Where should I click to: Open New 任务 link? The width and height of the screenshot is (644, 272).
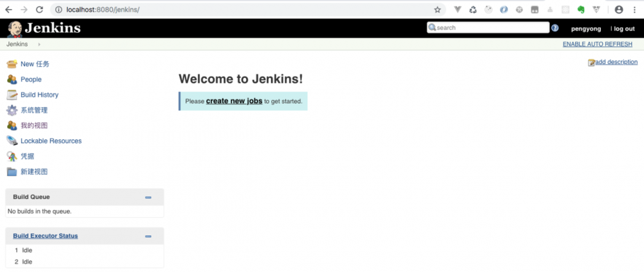pyautogui.click(x=35, y=64)
